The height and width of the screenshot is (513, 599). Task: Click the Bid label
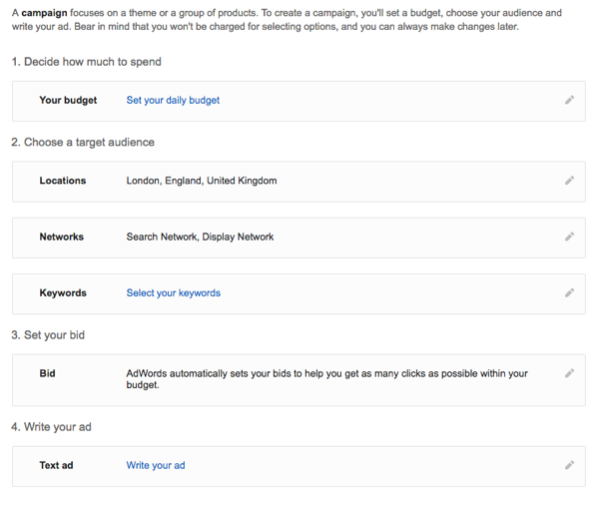tap(47, 373)
